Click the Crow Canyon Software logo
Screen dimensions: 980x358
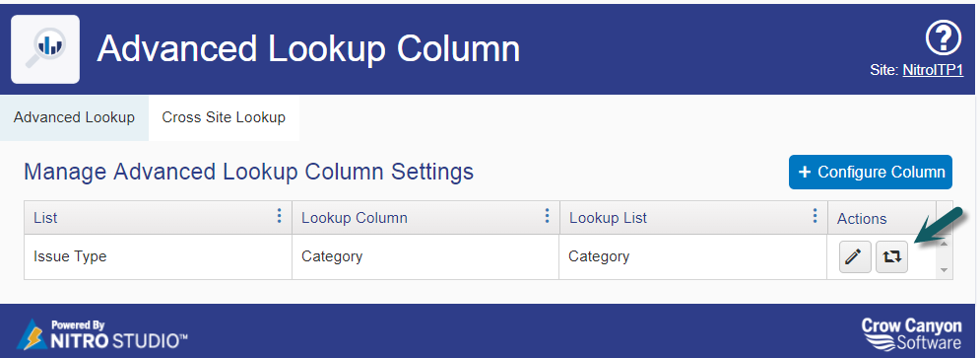click(911, 333)
